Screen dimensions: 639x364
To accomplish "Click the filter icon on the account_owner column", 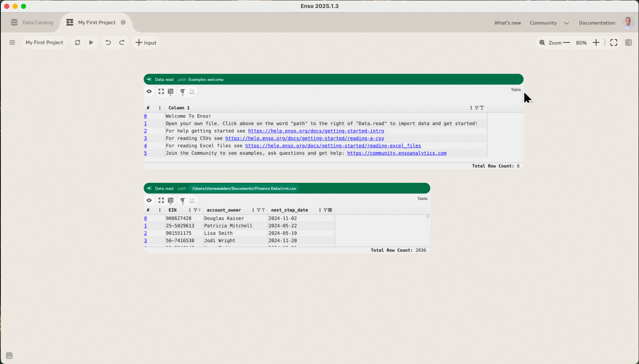I will pyautogui.click(x=258, y=210).
